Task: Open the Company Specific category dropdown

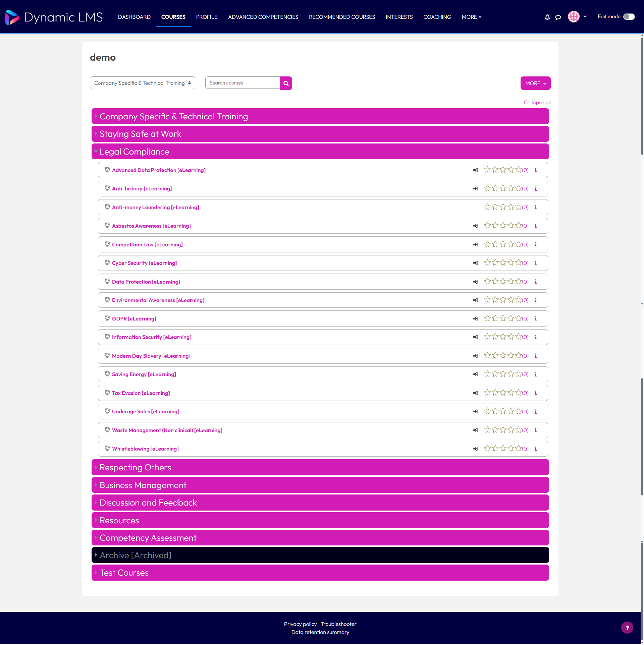Action: (x=143, y=83)
